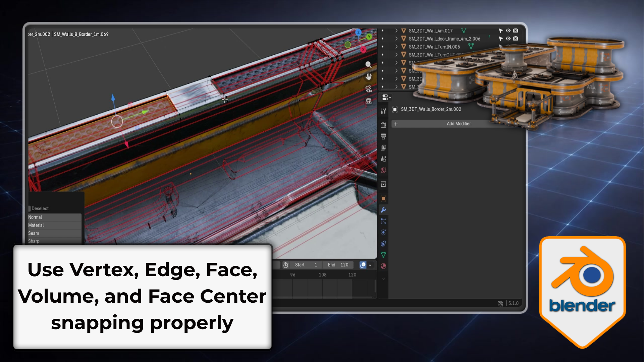
Task: Disable render camera for SM_3DT_Wall_4m.017
Action: (x=516, y=31)
